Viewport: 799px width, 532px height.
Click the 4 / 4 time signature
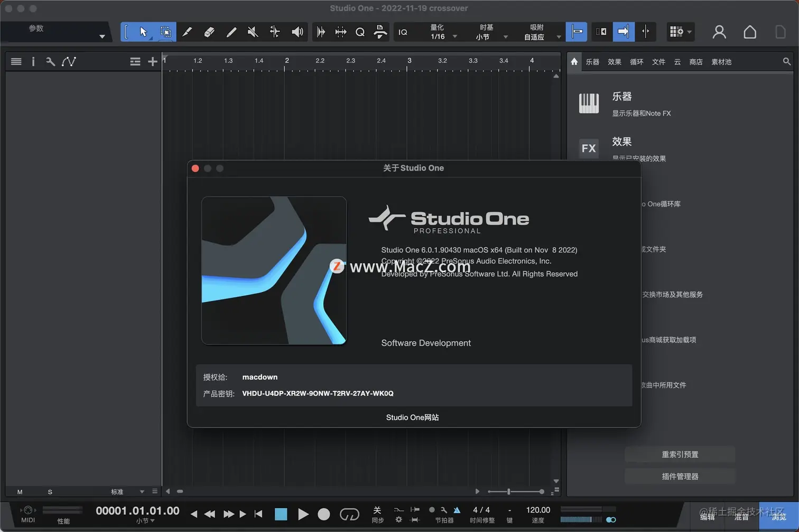pyautogui.click(x=481, y=510)
